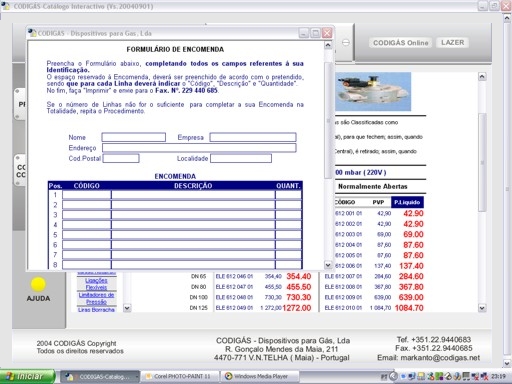
Task: Open the CODIGÁS Online button
Action: (x=400, y=43)
